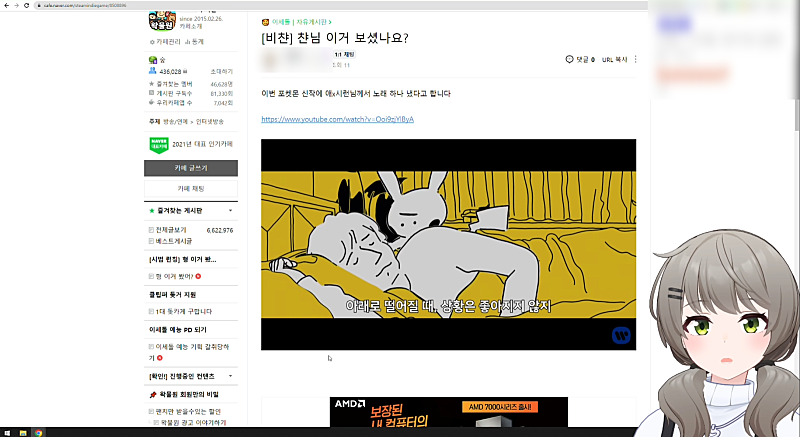
Task: Click the 방송/연예 topic category link
Action: 175,122
